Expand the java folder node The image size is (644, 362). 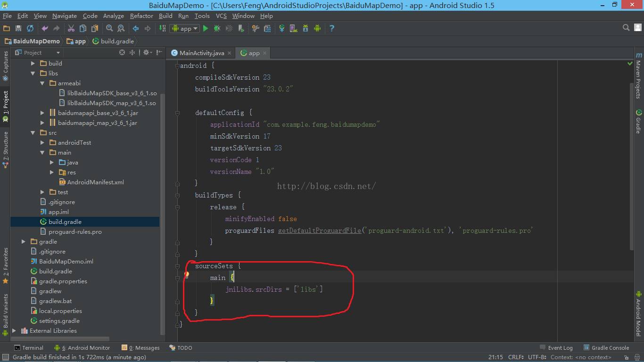point(52,162)
